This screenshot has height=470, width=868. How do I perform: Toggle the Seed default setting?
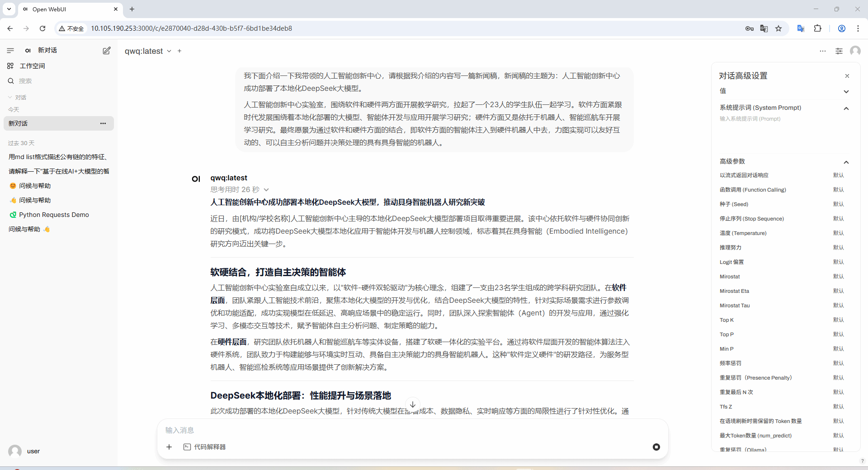point(838,204)
